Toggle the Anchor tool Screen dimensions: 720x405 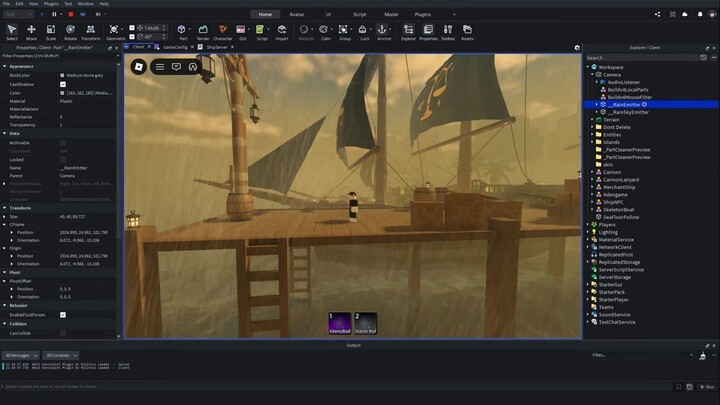pyautogui.click(x=383, y=32)
